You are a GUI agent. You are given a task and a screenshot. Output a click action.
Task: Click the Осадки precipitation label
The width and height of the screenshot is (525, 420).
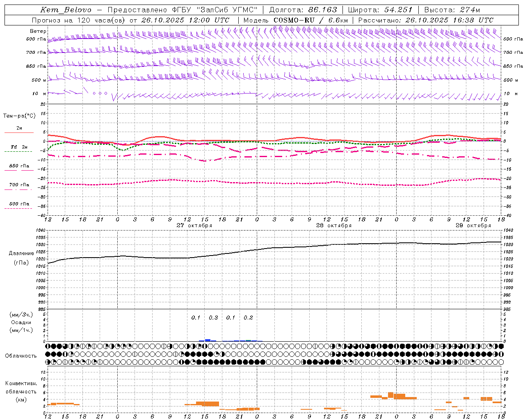tap(21, 323)
